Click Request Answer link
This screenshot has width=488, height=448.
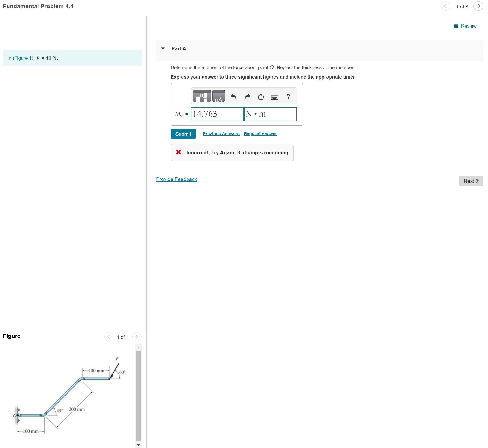[260, 134]
